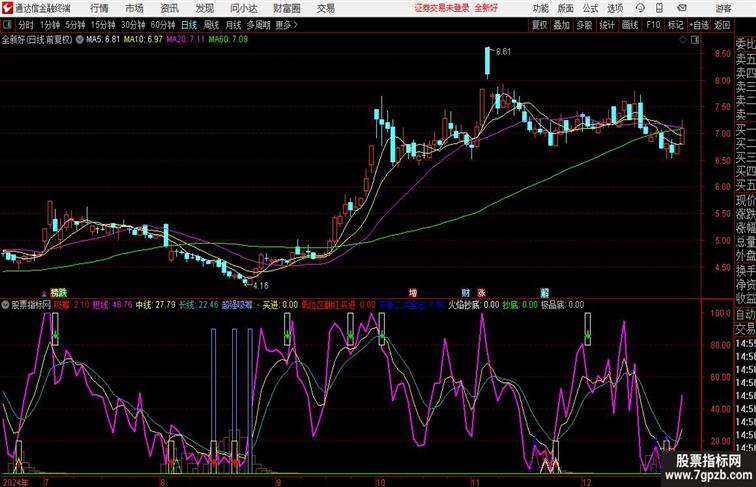The height and width of the screenshot is (487, 756).
Task: Open the headset customer service icon
Action: pyautogui.click(x=640, y=8)
